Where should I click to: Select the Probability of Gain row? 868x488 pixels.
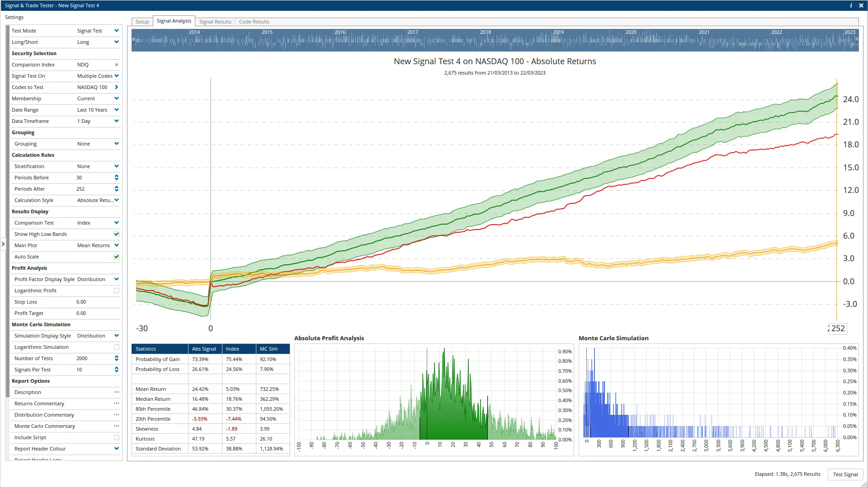(x=211, y=359)
